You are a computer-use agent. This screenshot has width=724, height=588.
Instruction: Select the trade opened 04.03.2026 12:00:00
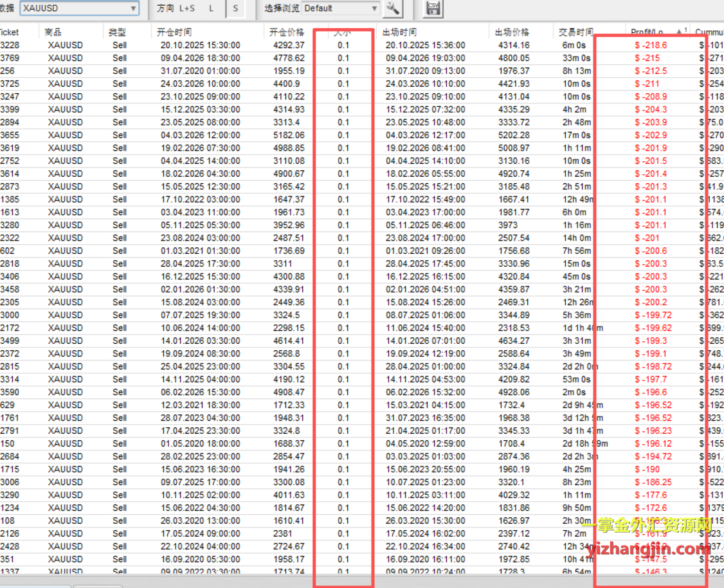200,136
